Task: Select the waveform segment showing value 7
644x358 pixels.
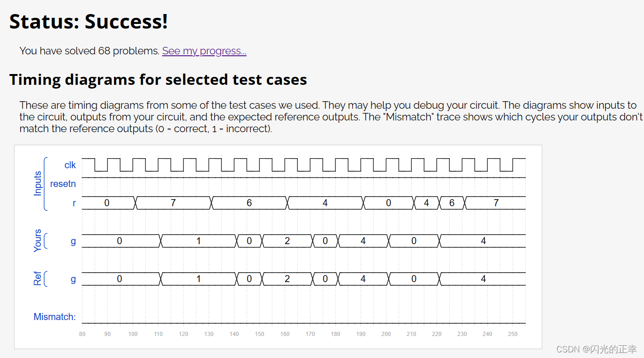Action: click(x=173, y=202)
